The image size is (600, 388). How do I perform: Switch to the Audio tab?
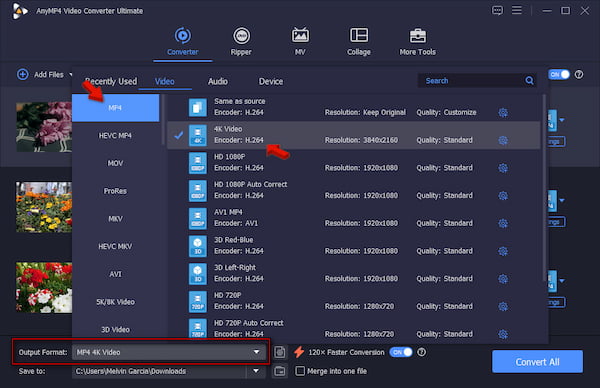[218, 81]
